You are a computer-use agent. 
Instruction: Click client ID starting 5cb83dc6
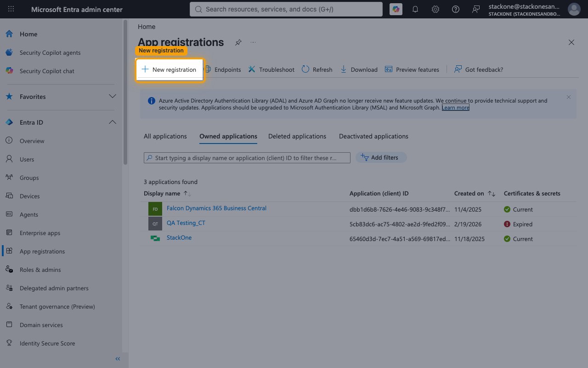coord(400,224)
